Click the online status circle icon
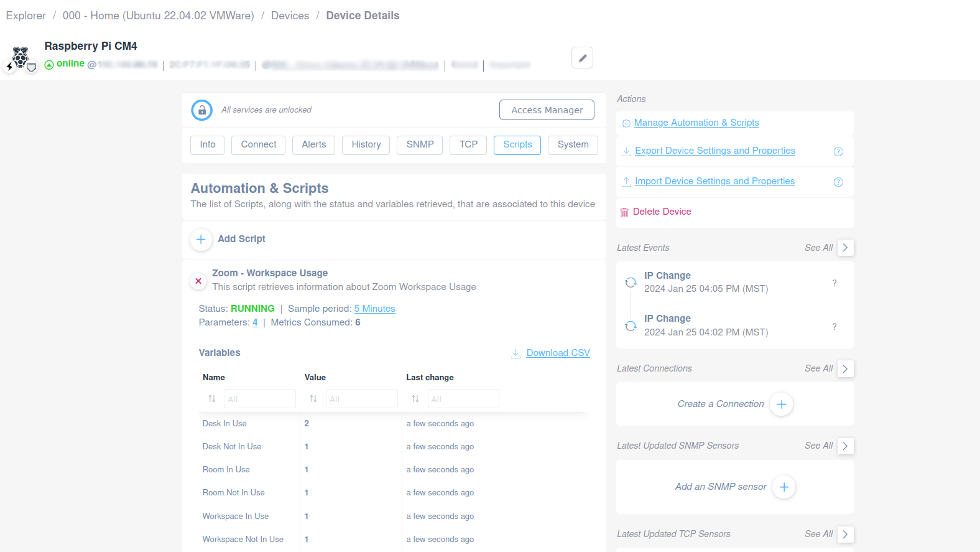Image resolution: width=980 pixels, height=552 pixels. tap(49, 65)
